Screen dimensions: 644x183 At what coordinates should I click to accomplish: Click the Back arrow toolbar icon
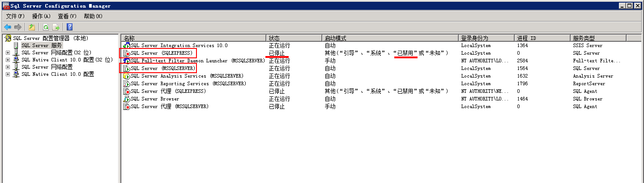[x=8, y=27]
